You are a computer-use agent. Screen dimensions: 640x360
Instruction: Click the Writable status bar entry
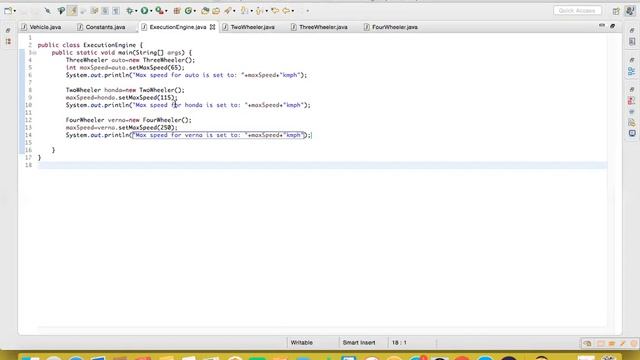coord(302,342)
